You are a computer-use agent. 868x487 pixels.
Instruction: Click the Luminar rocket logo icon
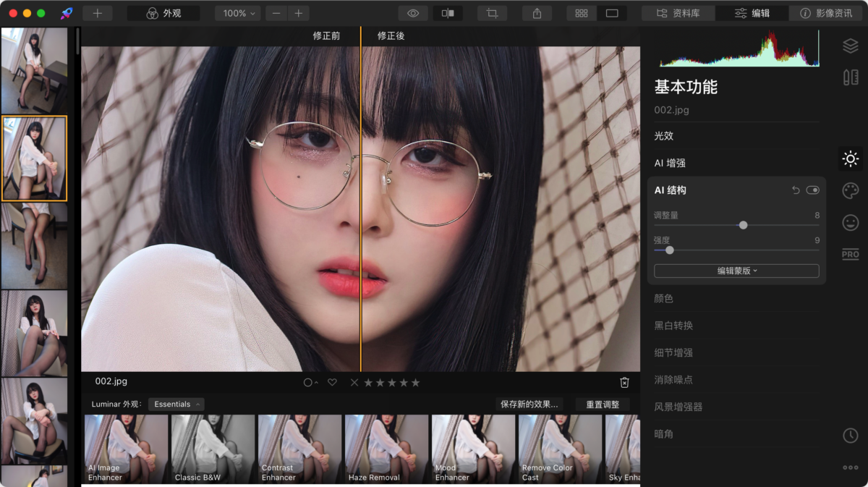click(67, 13)
